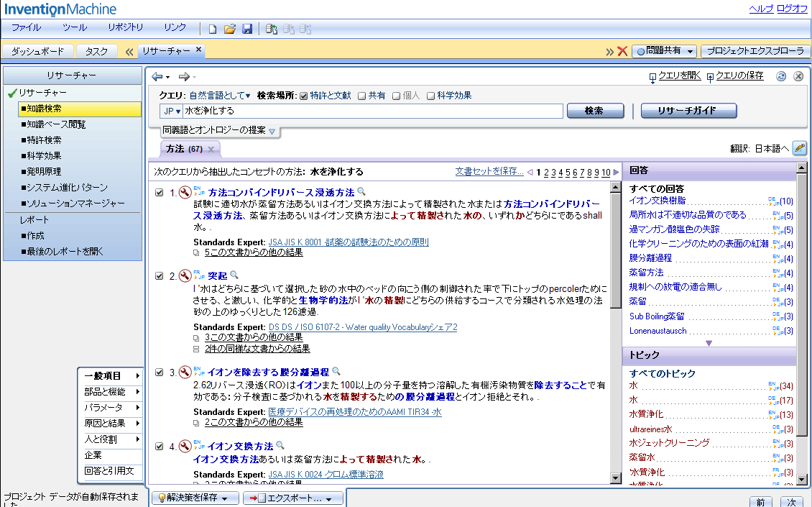Click the query text input field
The height and width of the screenshot is (507, 812).
372,111
